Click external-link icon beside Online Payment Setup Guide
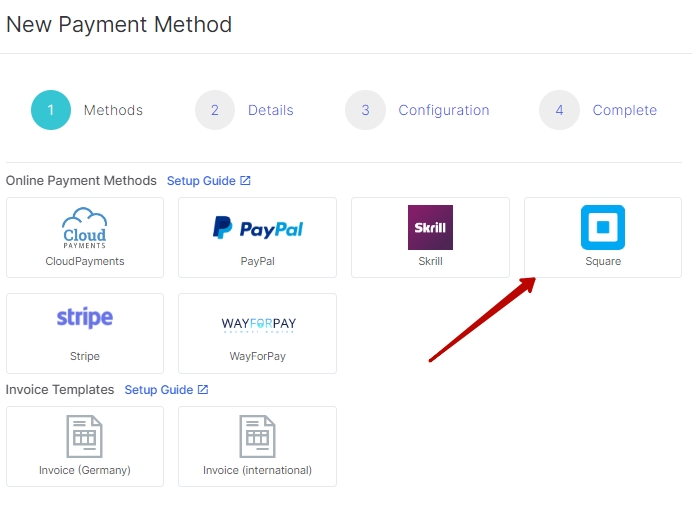Screen dimensions: 692x508 (246, 181)
